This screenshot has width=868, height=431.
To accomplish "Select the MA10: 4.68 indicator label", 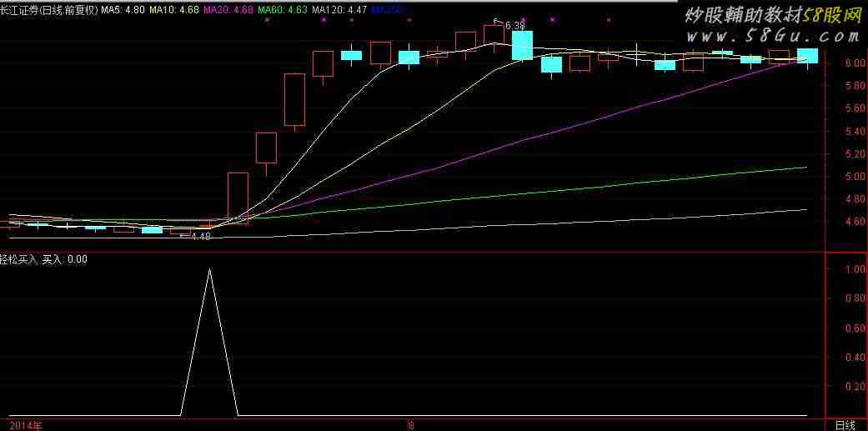I will (174, 9).
